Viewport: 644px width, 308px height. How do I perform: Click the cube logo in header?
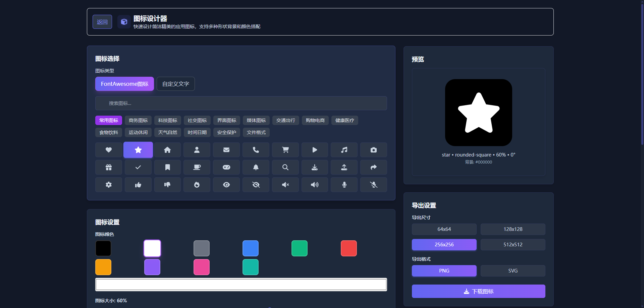(124, 22)
